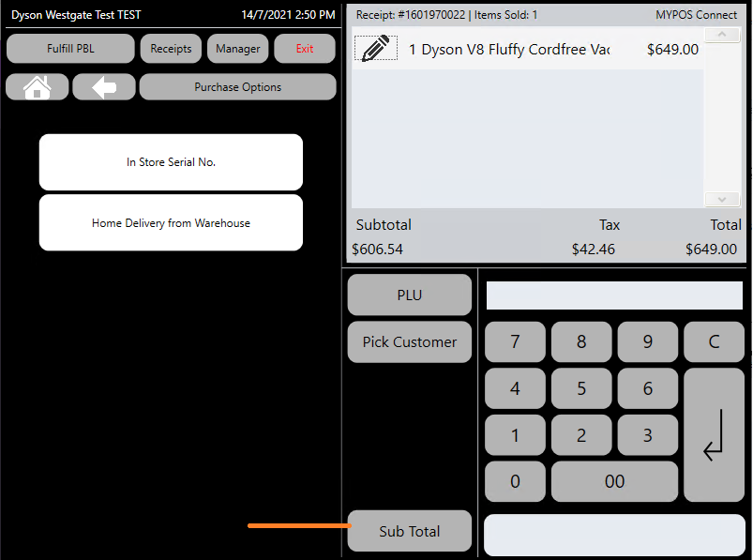Screen dimensions: 753x560
Task: Clear entry with the C key
Action: click(715, 341)
